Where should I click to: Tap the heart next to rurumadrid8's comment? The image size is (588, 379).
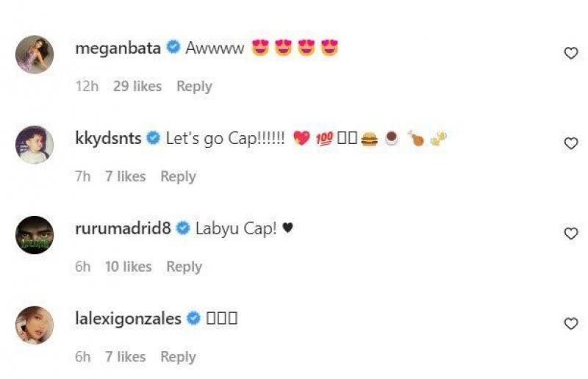[571, 234]
